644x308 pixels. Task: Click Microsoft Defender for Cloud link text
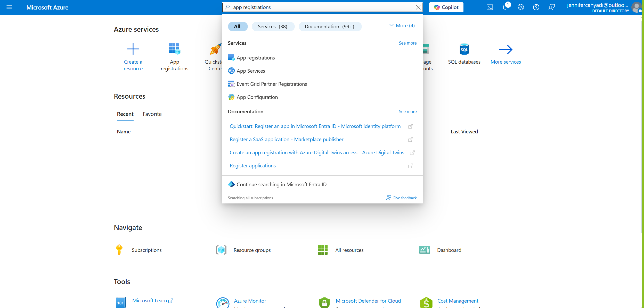click(x=368, y=301)
